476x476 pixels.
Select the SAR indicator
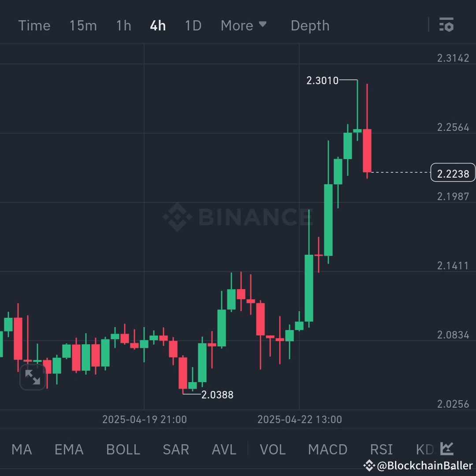[175, 449]
